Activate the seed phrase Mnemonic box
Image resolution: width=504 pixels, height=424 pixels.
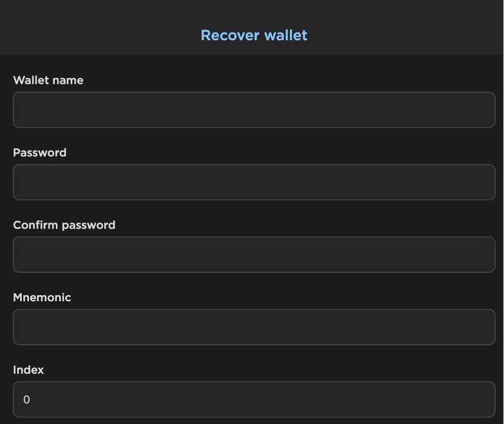pos(254,327)
